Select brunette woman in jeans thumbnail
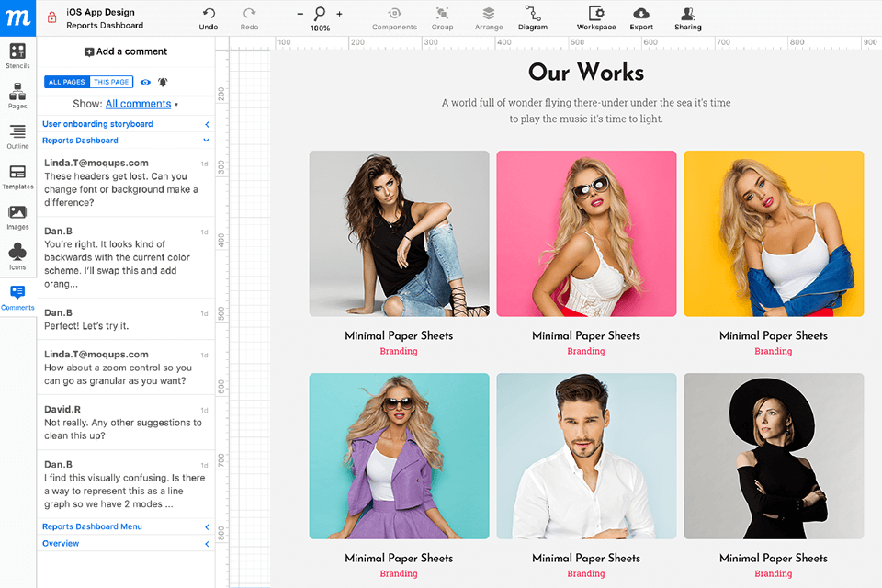 tap(399, 233)
